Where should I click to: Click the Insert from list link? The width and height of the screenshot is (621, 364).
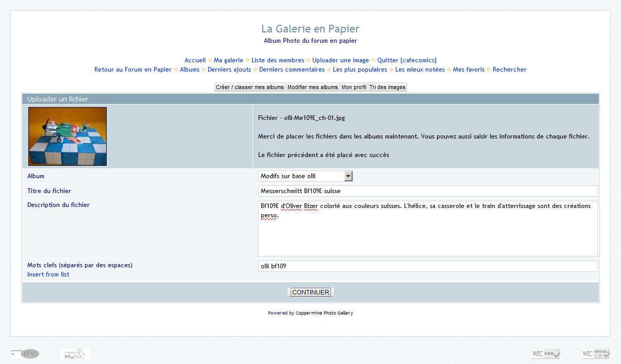(x=48, y=275)
